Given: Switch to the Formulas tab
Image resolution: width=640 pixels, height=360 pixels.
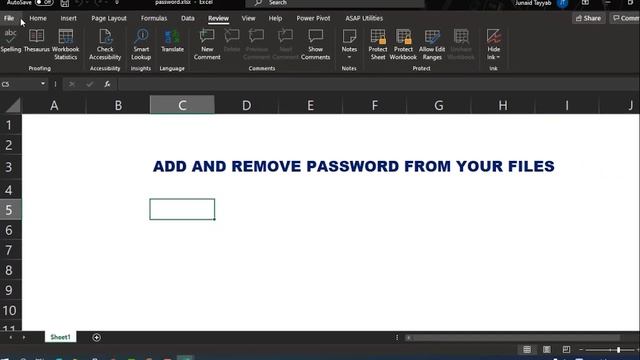Looking at the screenshot, I should 154,18.
